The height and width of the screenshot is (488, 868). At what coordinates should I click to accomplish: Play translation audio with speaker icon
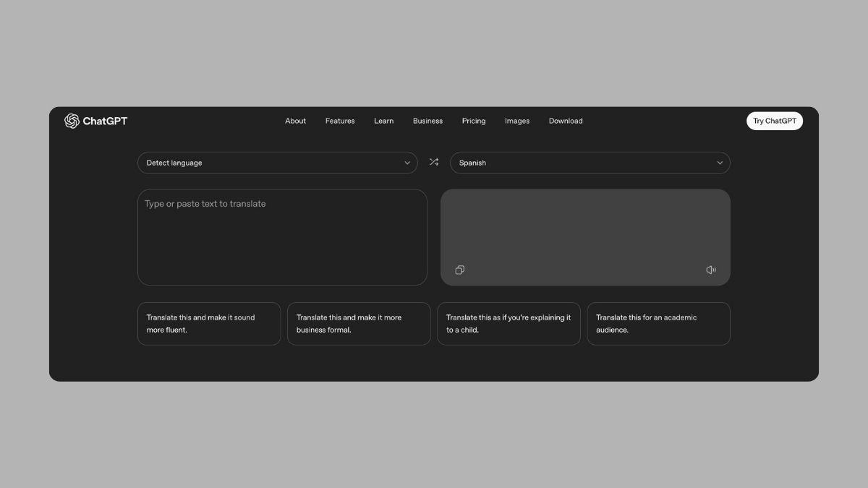pyautogui.click(x=711, y=270)
